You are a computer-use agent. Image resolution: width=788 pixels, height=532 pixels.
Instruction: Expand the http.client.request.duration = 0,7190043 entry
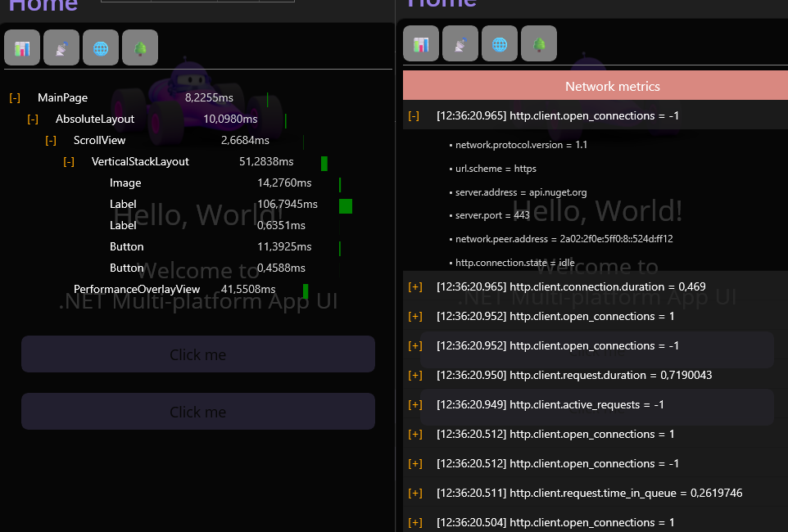[x=415, y=375]
